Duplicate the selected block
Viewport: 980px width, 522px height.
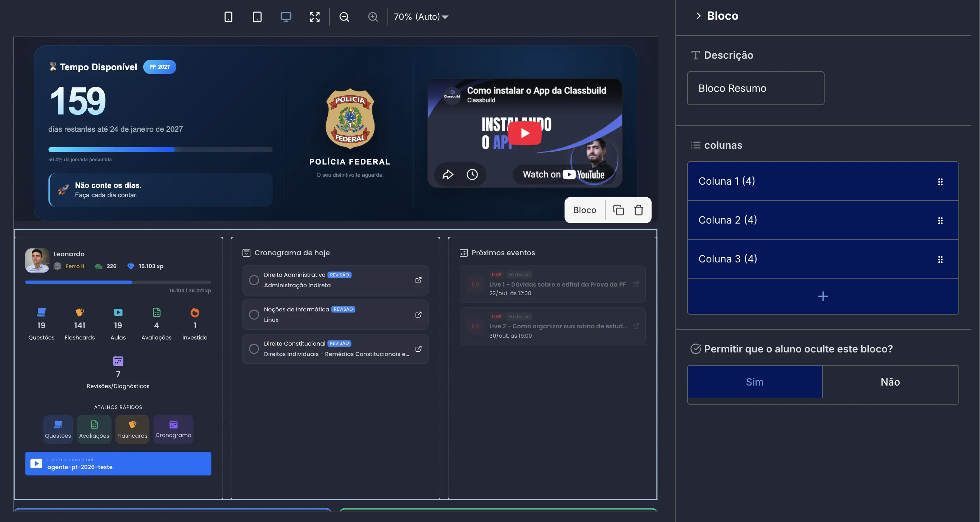618,210
